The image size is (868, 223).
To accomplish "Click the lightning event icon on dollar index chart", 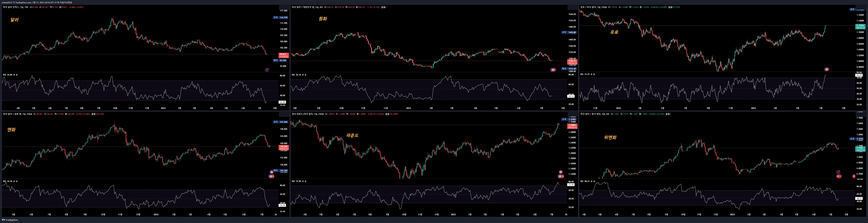I will 267,70.
